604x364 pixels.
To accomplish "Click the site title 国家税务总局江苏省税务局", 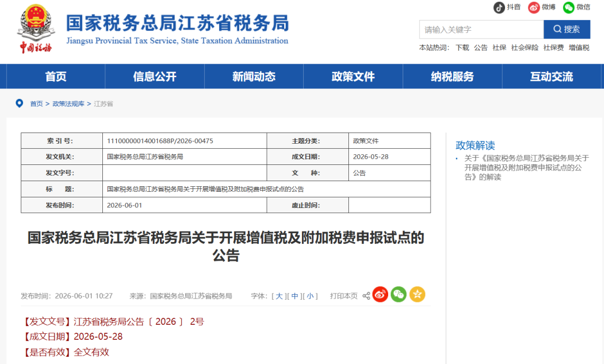I will pyautogui.click(x=177, y=23).
